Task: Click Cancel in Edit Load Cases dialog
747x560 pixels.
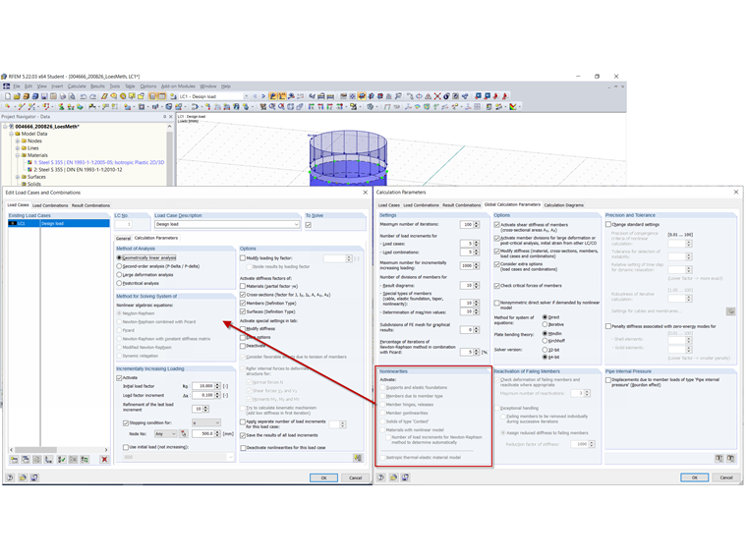Action: click(355, 477)
